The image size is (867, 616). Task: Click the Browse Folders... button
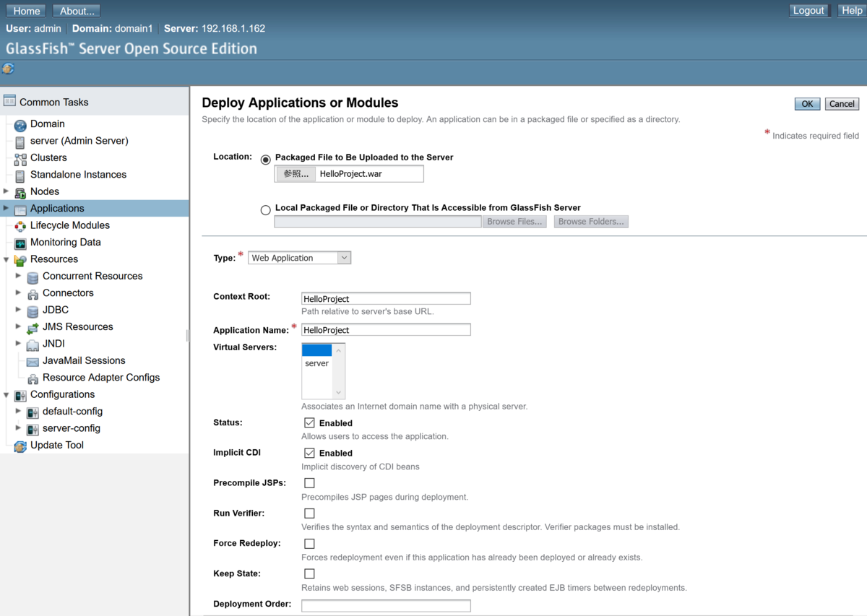pyautogui.click(x=591, y=222)
